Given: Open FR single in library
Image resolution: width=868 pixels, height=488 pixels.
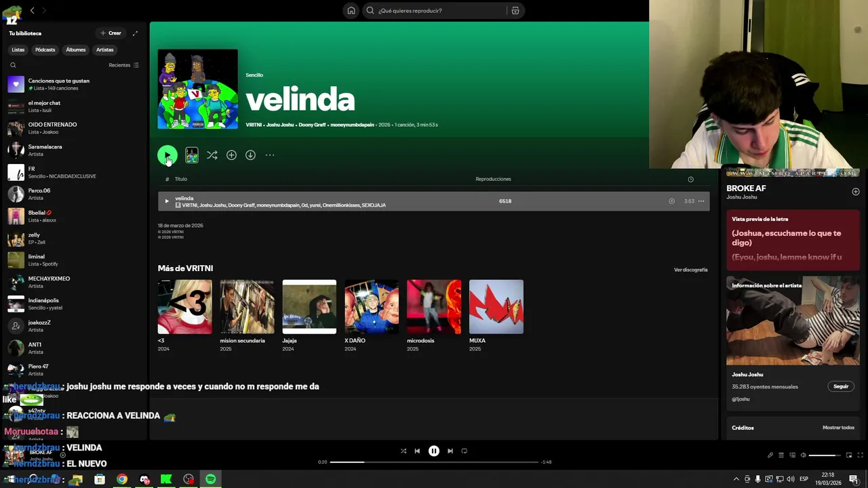Looking at the screenshot, I should [73, 172].
